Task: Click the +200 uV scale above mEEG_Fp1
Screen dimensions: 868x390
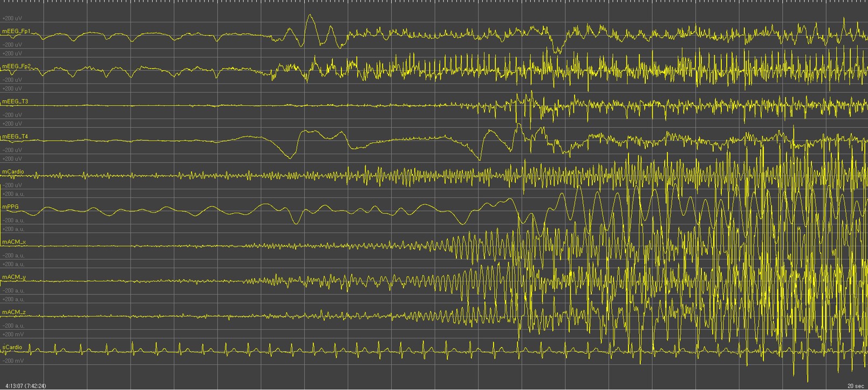Action: [12, 18]
